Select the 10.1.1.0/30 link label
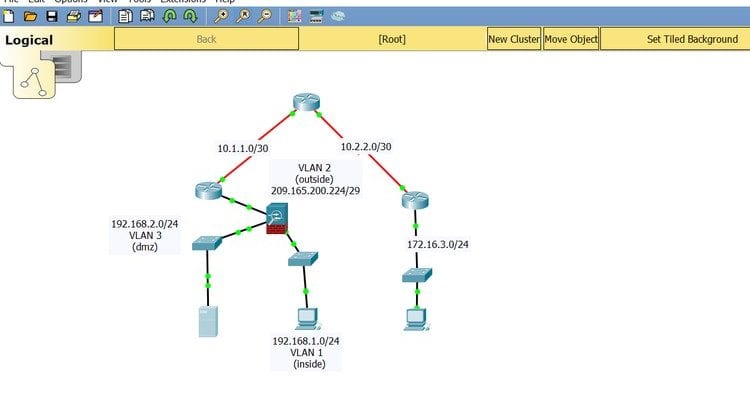The height and width of the screenshot is (405, 750). tap(243, 149)
